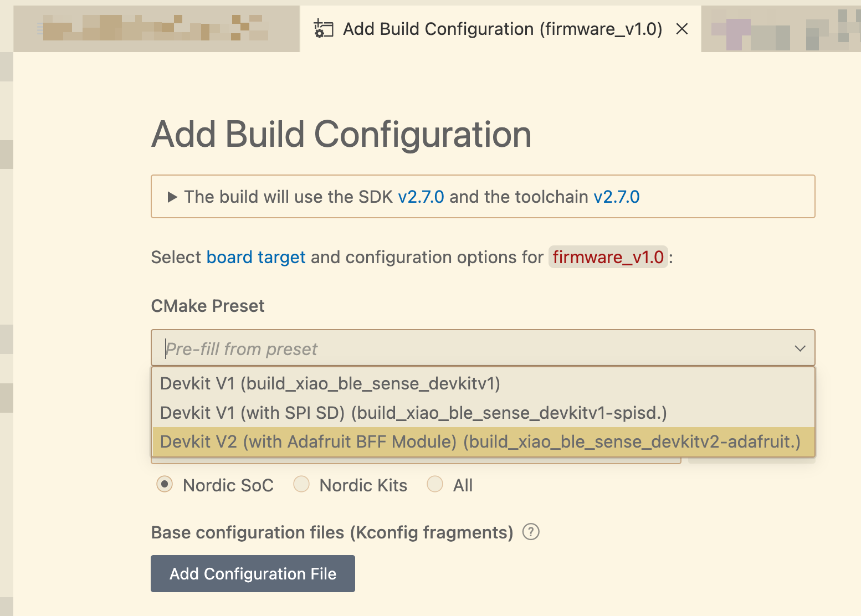Select the Nordic SoC radio button

(165, 484)
